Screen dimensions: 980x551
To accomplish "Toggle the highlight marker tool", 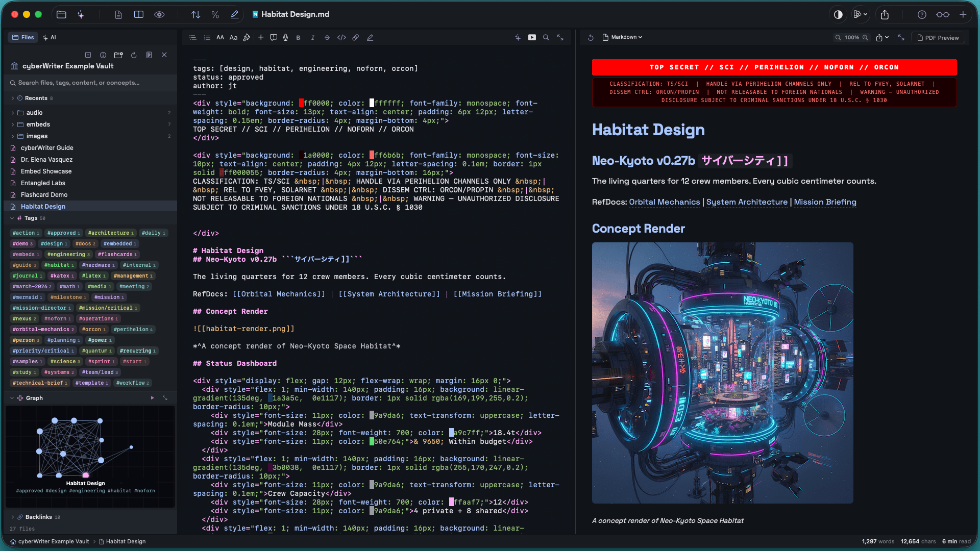I will click(x=370, y=38).
